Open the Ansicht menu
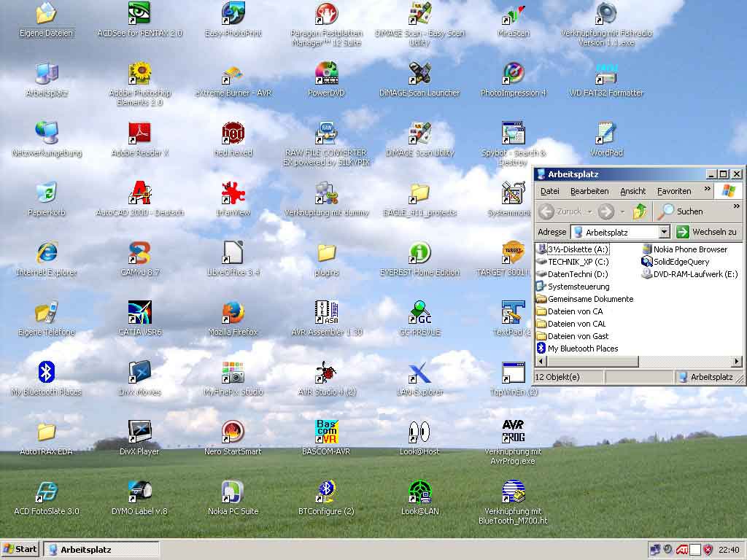This screenshot has width=747, height=560. [632, 191]
